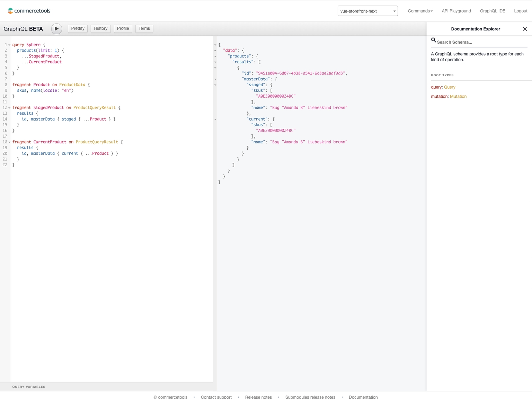532x399 pixels.
Task: Go to API Playground
Action: (456, 11)
